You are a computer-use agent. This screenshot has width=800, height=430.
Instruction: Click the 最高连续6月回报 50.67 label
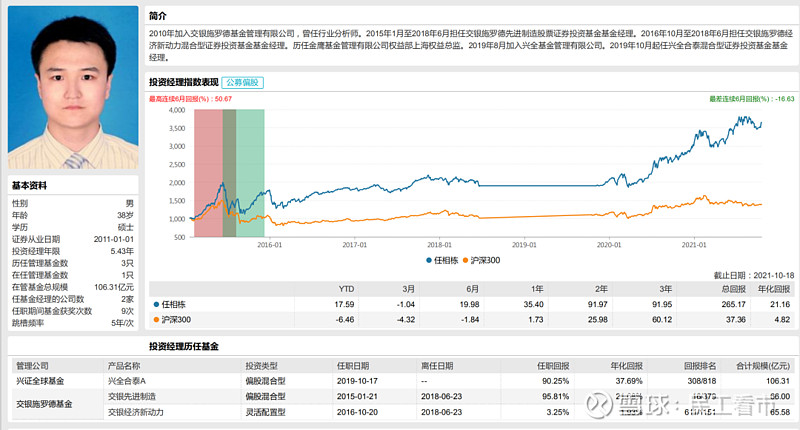190,99
